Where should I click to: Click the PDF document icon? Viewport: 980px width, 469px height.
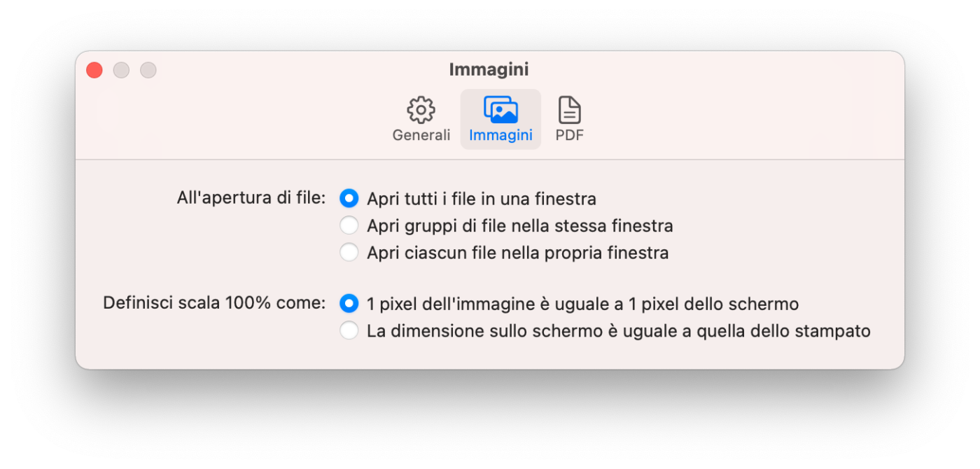coord(569,111)
